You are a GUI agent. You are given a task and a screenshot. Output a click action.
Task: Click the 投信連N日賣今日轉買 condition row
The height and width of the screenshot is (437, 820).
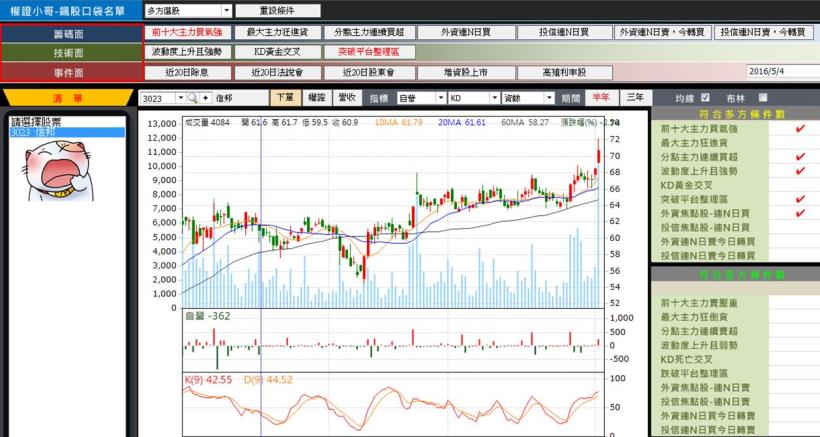[x=735, y=256]
